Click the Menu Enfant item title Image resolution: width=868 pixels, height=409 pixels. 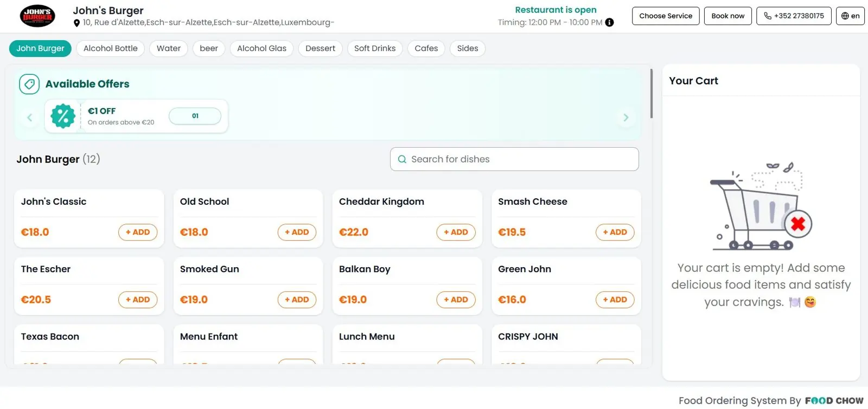coord(209,337)
